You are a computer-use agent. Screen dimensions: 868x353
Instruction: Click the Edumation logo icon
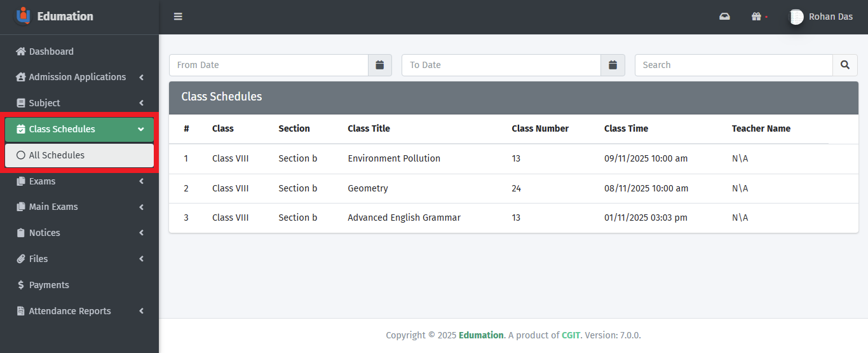[23, 16]
